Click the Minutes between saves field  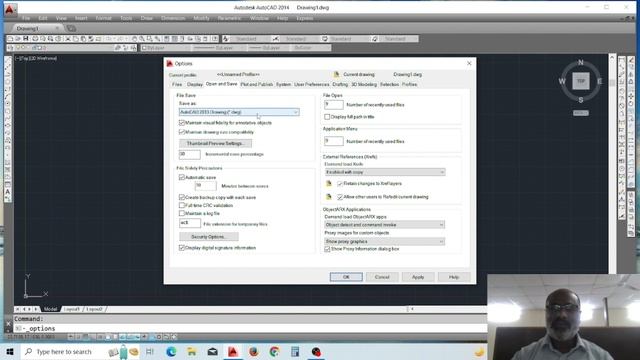pyautogui.click(x=206, y=186)
